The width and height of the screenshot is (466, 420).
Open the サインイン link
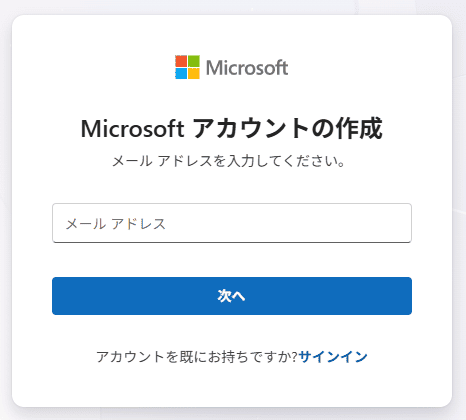tap(333, 357)
